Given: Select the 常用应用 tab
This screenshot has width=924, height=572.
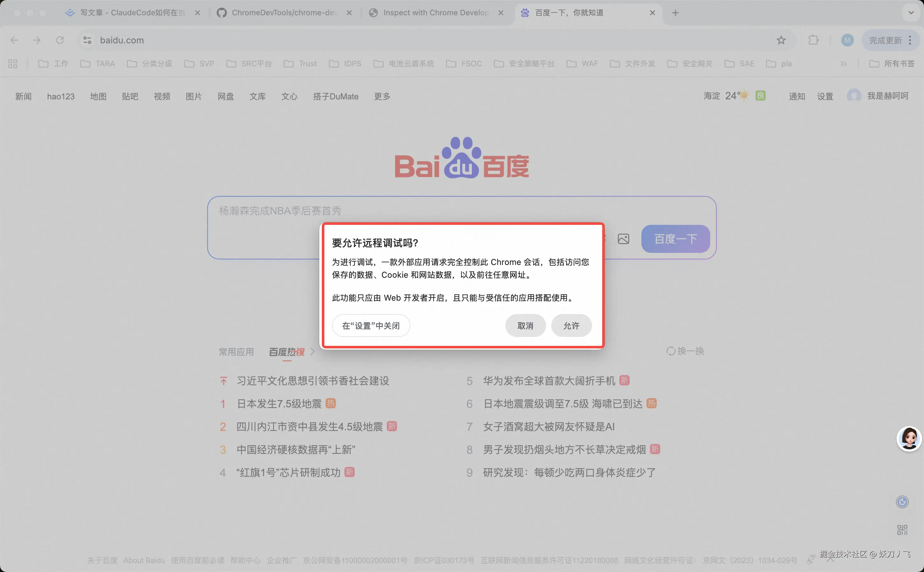Looking at the screenshot, I should coord(236,352).
